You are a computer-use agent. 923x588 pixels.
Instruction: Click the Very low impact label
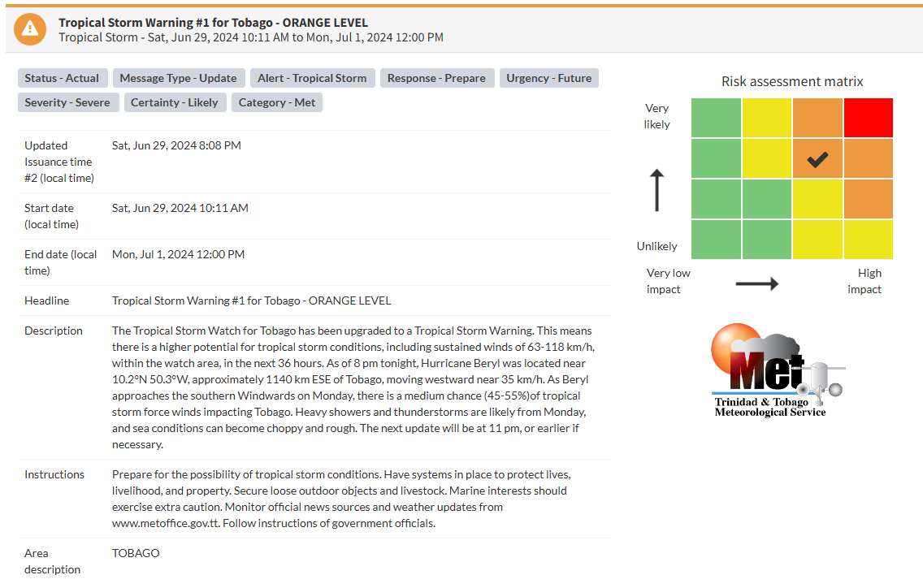pyautogui.click(x=668, y=281)
